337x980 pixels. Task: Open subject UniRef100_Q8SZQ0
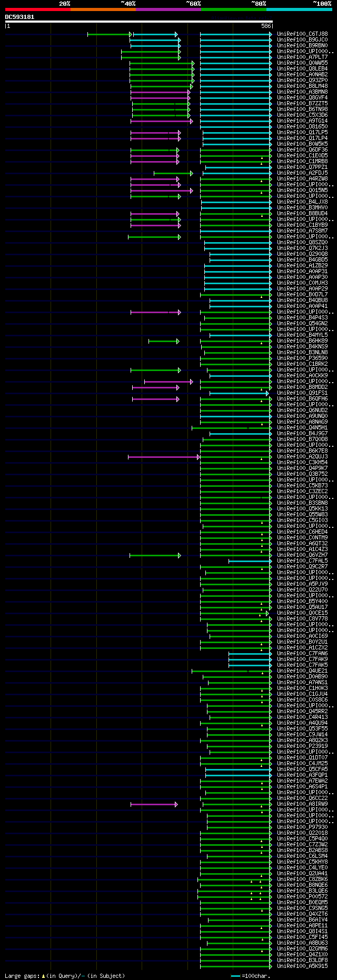(302, 243)
